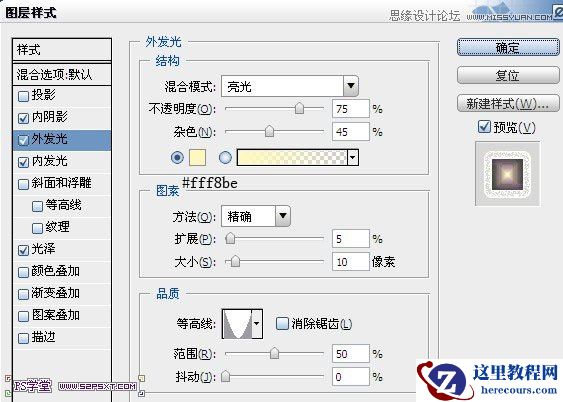Toggle the 消除锯齿 anti-alias checkbox

282,323
